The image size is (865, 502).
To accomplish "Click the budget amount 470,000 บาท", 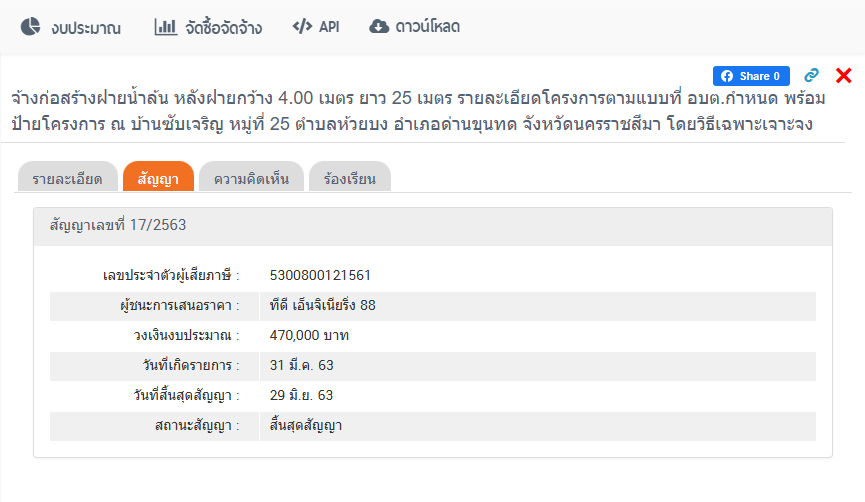I will click(310, 335).
